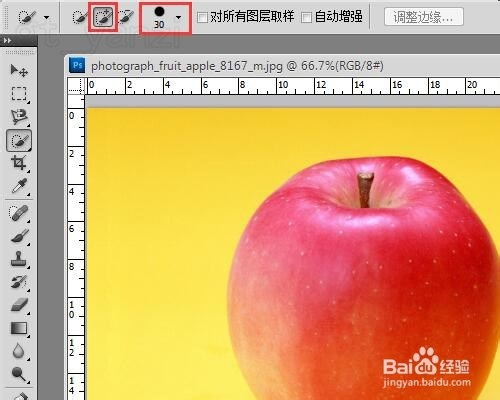
Task: Select the Dodge tool
Action: coord(19,374)
